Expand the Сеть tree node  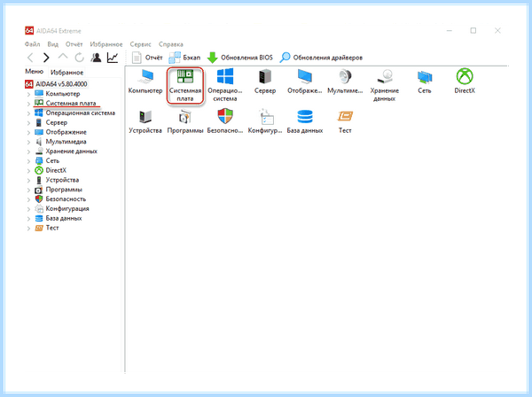point(29,161)
